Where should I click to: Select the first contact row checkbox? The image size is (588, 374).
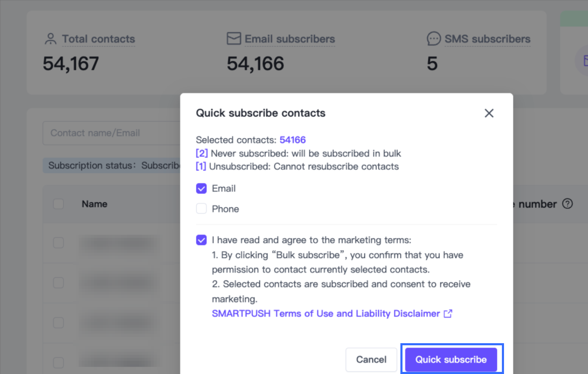click(58, 243)
